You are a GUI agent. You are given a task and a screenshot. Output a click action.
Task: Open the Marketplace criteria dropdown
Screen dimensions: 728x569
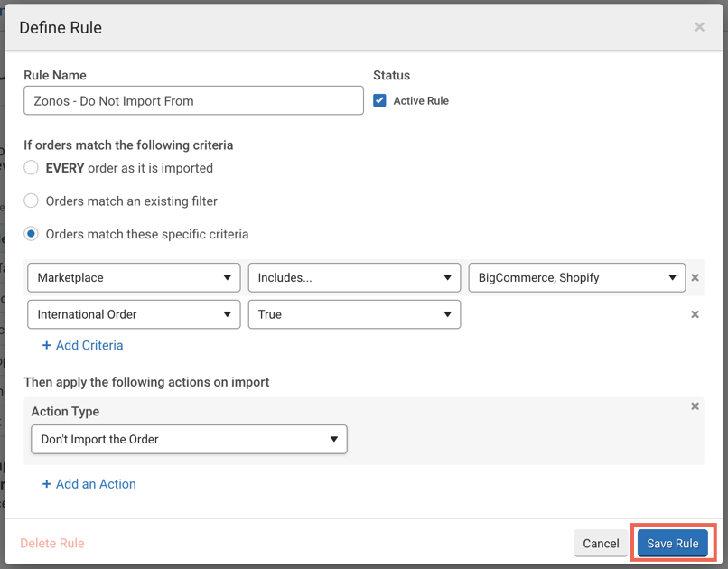134,277
